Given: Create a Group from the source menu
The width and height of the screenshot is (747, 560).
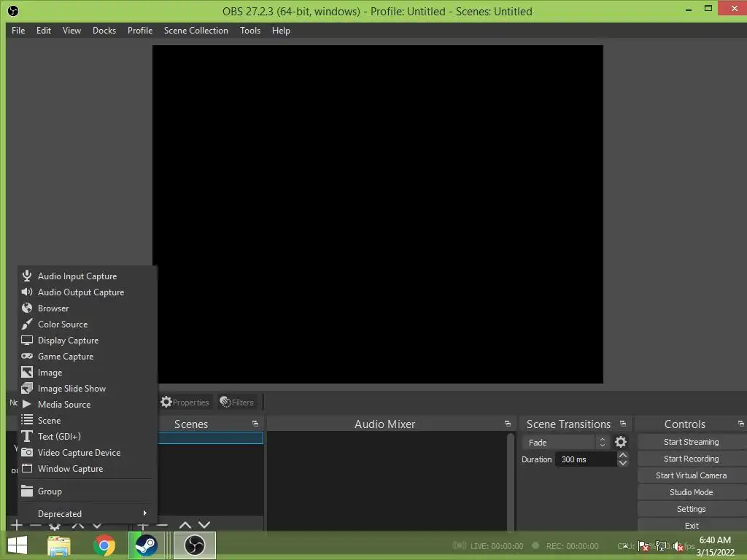Looking at the screenshot, I should [x=88, y=491].
